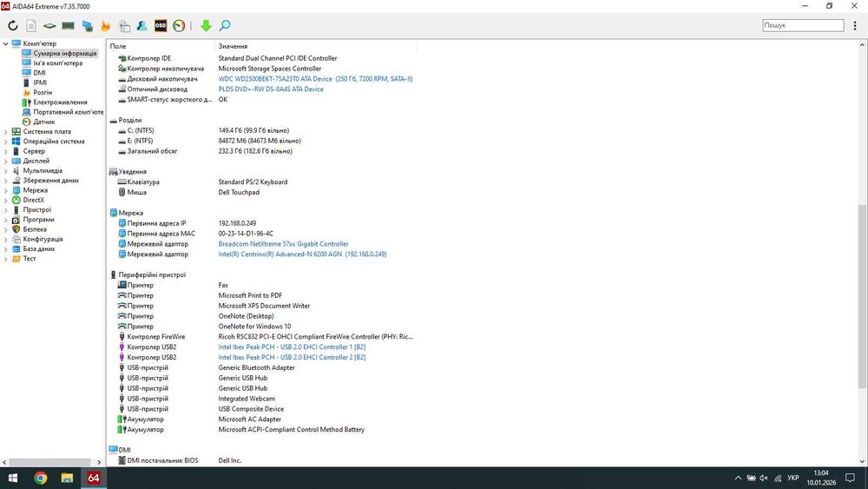
Task: Expand the Мережа tree node
Action: click(x=5, y=190)
